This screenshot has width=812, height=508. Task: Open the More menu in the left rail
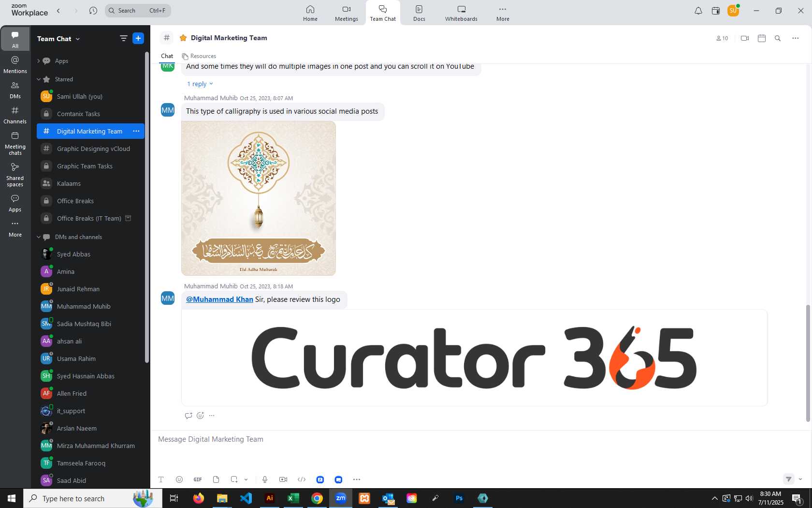tap(15, 228)
